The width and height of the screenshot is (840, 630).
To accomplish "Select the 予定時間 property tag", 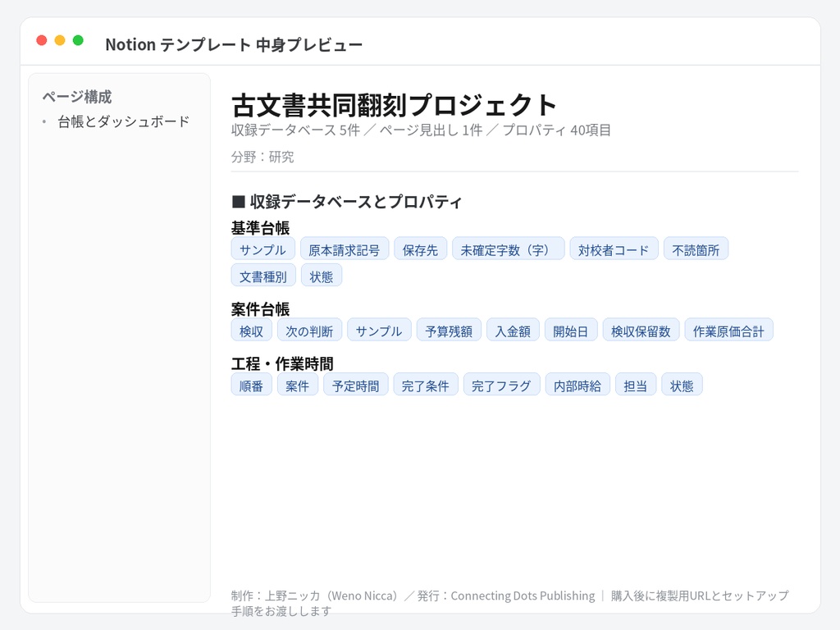I will pos(356,385).
